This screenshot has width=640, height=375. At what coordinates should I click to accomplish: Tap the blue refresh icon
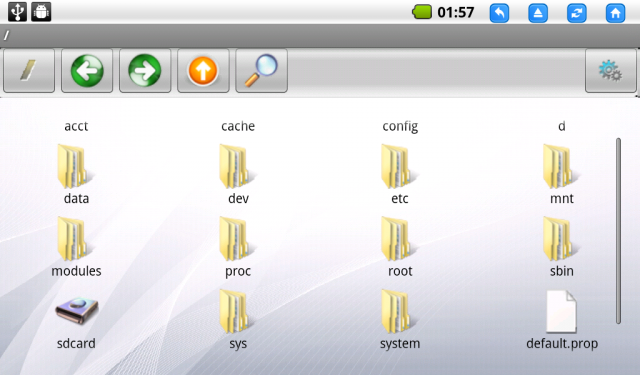[577, 13]
